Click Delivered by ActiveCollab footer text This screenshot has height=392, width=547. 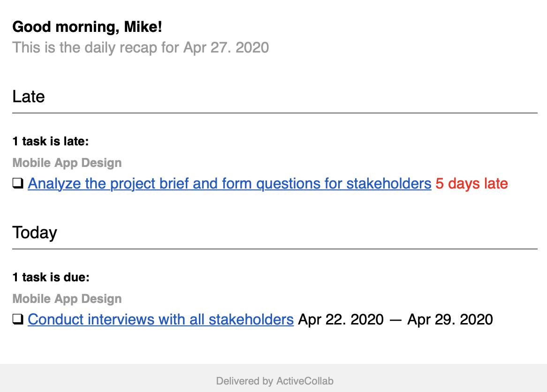275,381
